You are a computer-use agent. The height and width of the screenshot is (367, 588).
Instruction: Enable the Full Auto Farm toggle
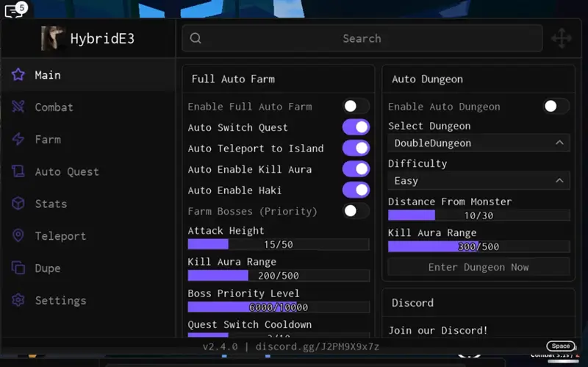[356, 107]
